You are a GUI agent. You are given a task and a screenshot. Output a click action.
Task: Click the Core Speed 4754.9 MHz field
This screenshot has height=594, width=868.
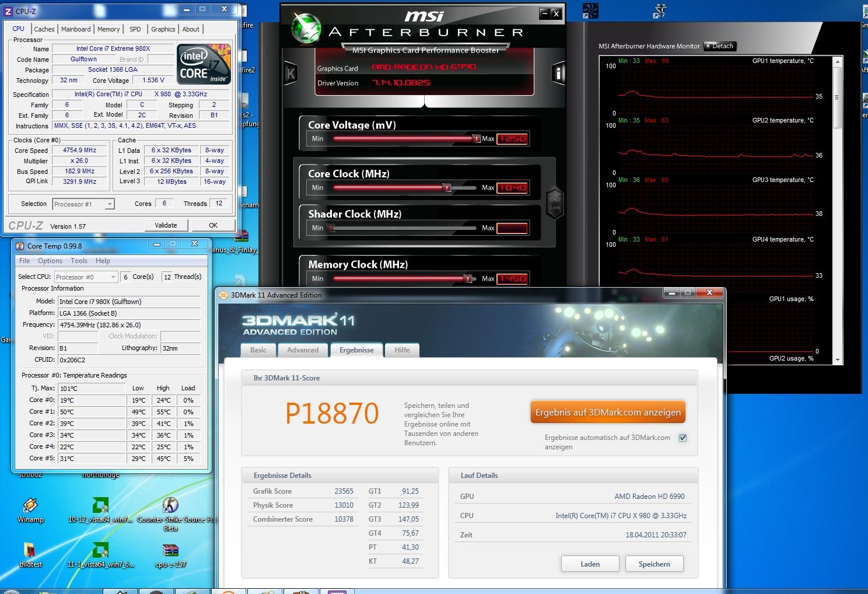(x=79, y=150)
